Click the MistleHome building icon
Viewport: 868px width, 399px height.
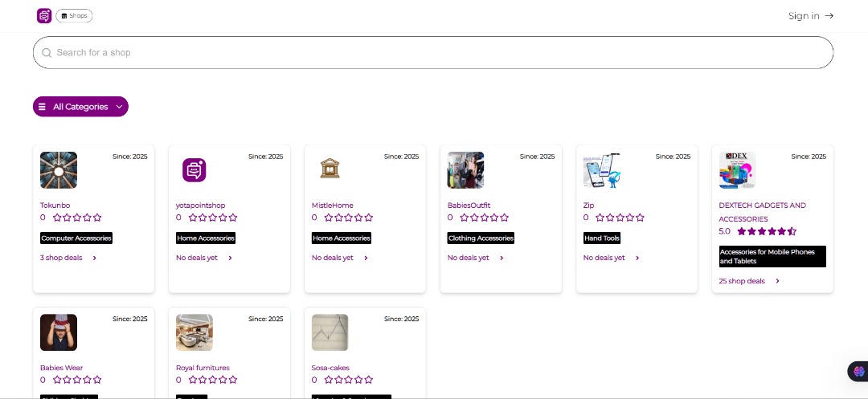tap(330, 168)
